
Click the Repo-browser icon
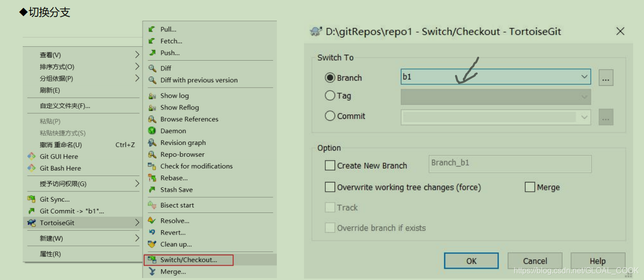click(x=152, y=154)
